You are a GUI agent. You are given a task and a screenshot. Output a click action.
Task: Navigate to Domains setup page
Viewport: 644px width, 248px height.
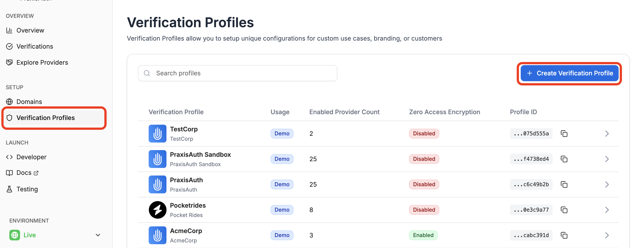tap(29, 102)
